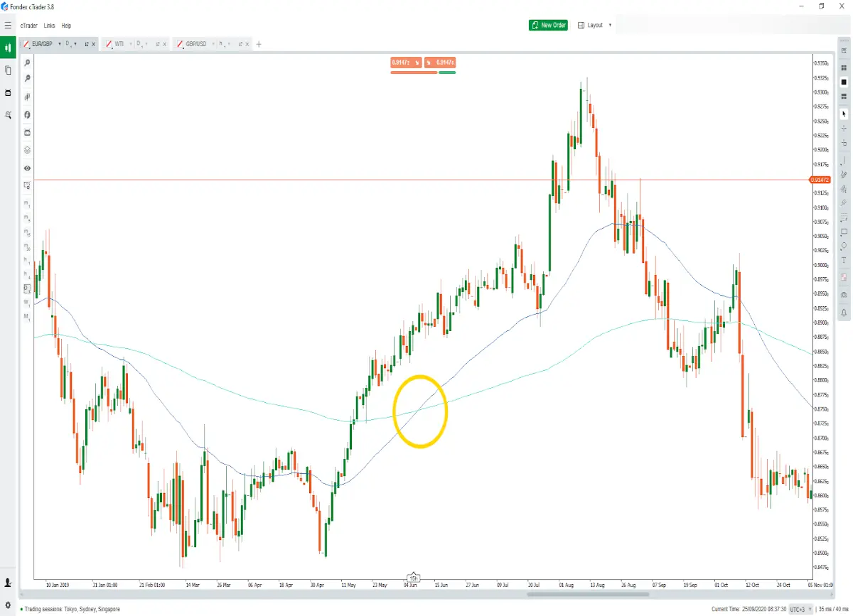Click the New Order button
This screenshot has width=853, height=616.
[x=548, y=25]
